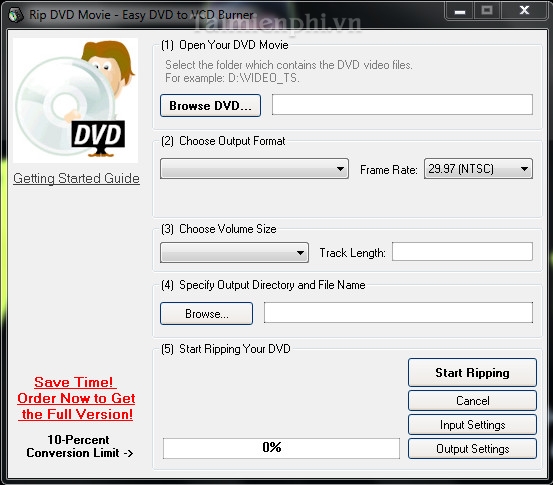
Task: Click the '(2) Choose Output Format' label
Action: (223, 141)
